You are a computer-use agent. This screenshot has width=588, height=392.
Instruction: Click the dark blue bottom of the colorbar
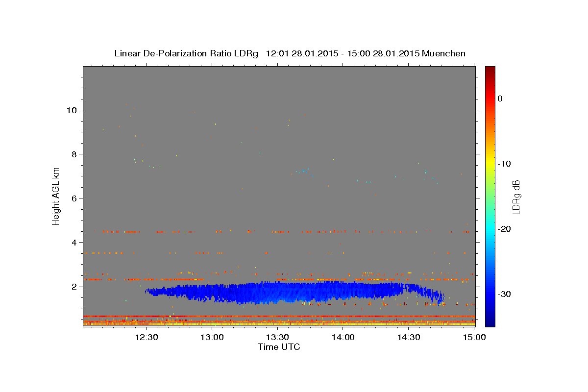tap(490, 321)
